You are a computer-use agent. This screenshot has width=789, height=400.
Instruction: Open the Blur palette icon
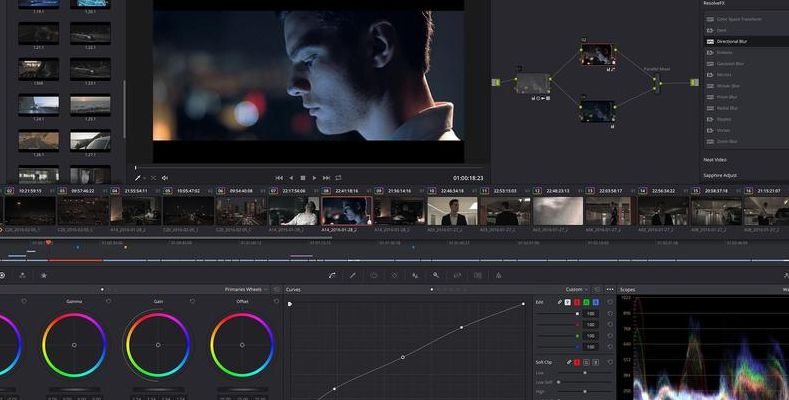(x=415, y=275)
